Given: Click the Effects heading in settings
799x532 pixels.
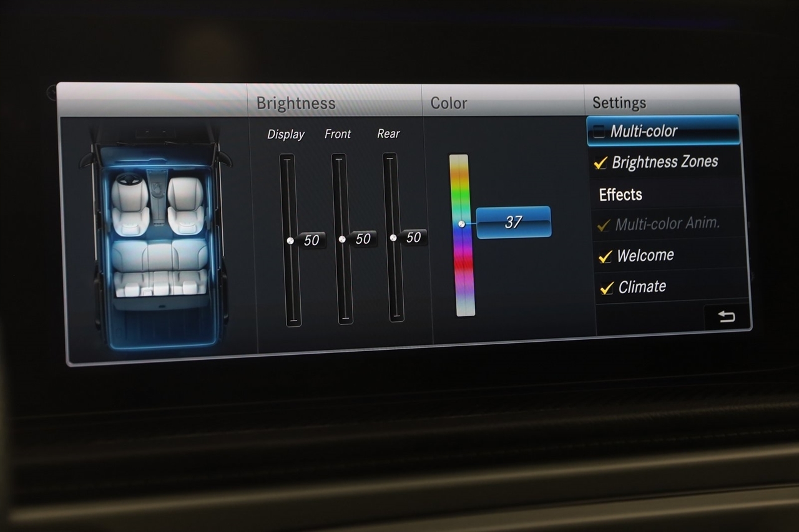Looking at the screenshot, I should coord(620,195).
